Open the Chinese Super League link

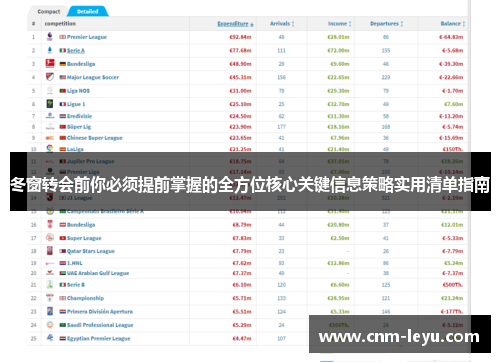tap(95, 138)
